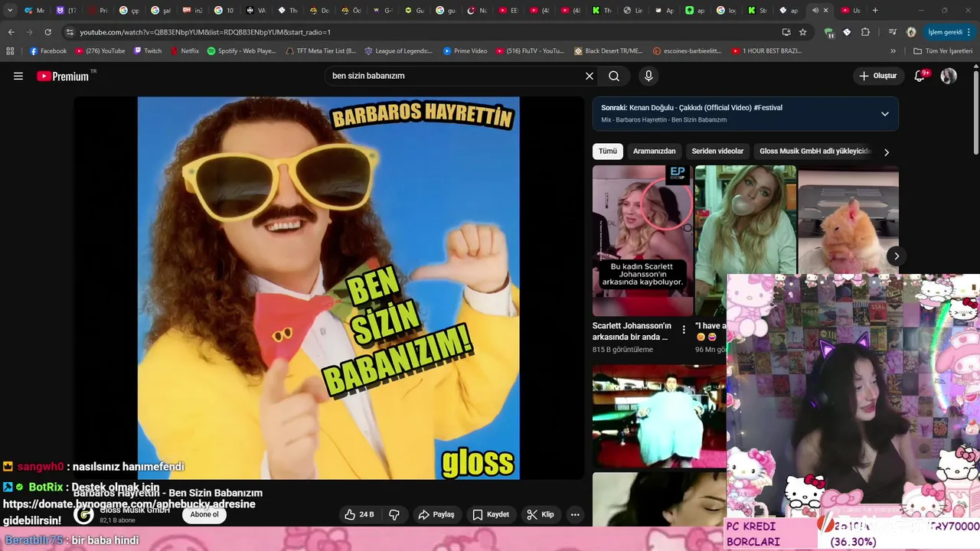Open the YouTube account avatar menu
The image size is (980, 551).
pyautogui.click(x=949, y=76)
